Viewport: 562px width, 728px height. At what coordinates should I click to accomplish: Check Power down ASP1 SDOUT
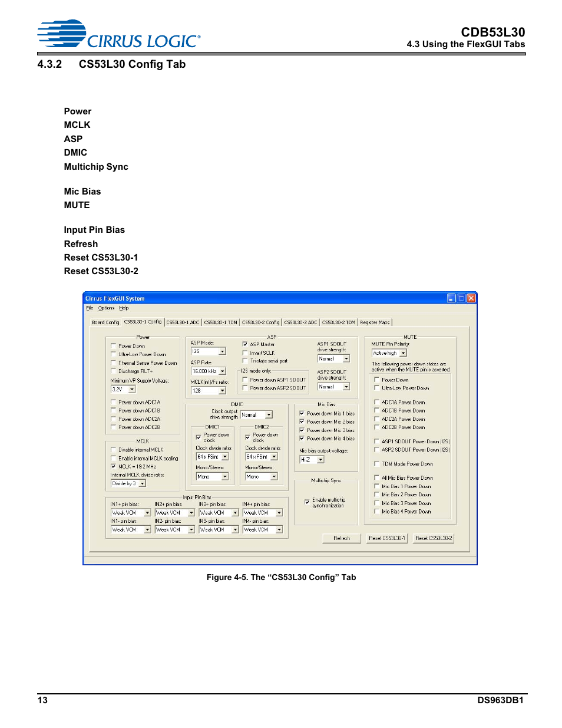(245, 380)
